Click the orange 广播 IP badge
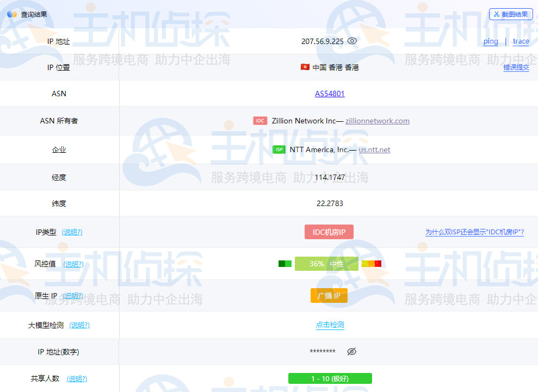Image resolution: width=538 pixels, height=392 pixels. click(x=329, y=296)
